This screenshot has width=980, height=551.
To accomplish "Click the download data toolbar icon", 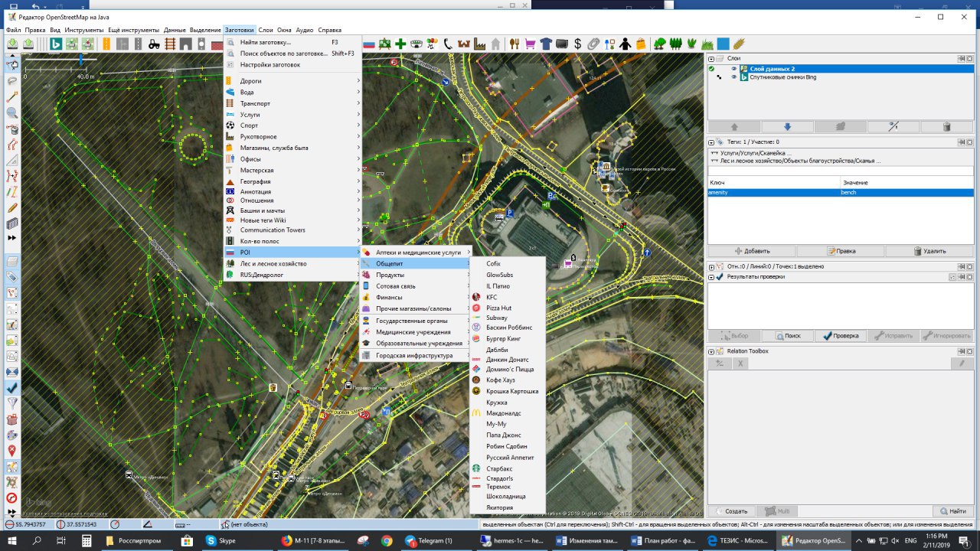I will 12,44.
